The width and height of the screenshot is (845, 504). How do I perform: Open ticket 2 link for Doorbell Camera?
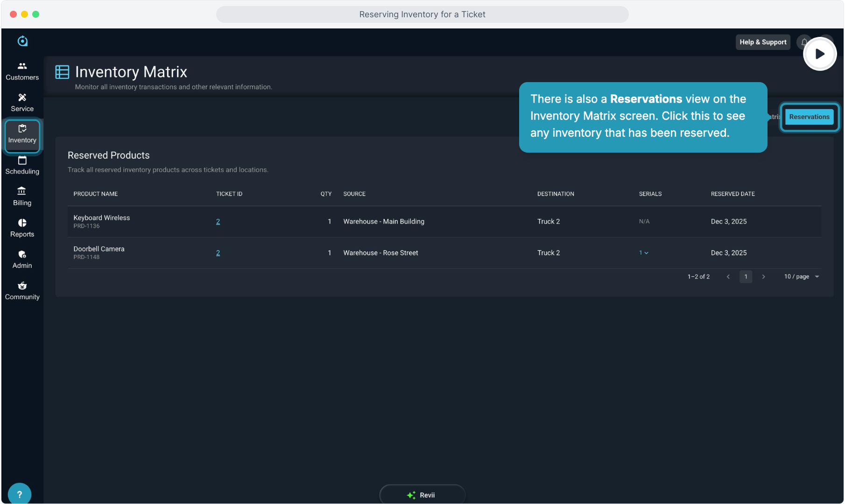click(x=218, y=253)
